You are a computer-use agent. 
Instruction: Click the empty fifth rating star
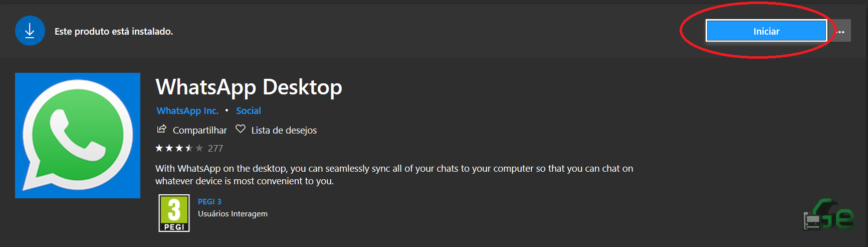tap(199, 148)
